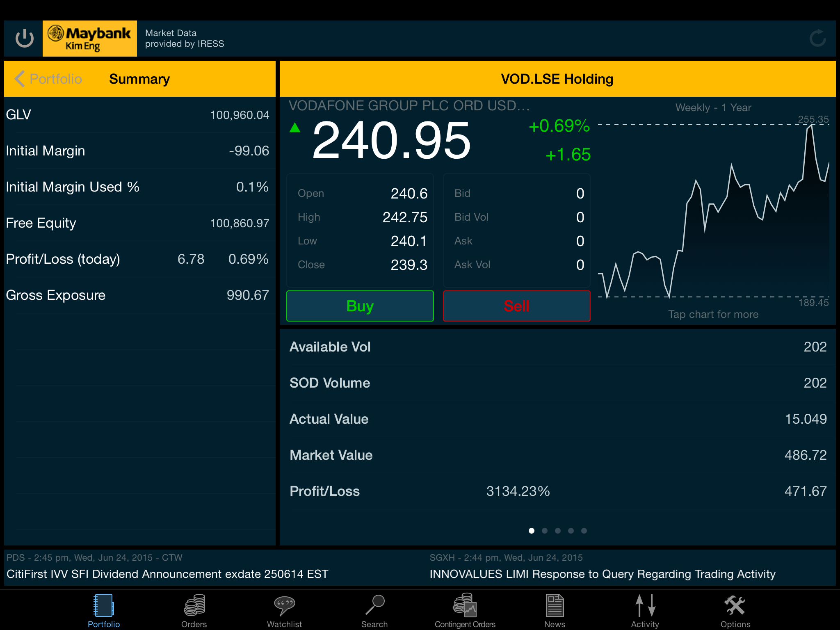The image size is (840, 630).
Task: Tap the Close price 239.3
Action: pyautogui.click(x=409, y=265)
